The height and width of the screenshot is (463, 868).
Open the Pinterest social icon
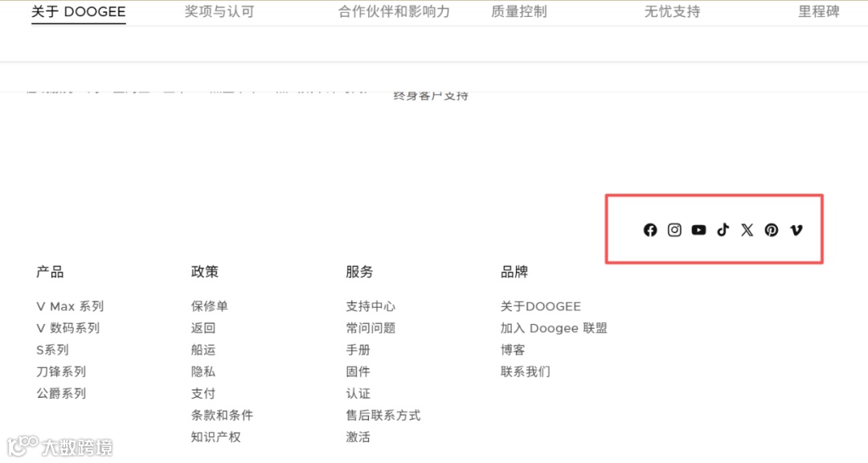[771, 230]
